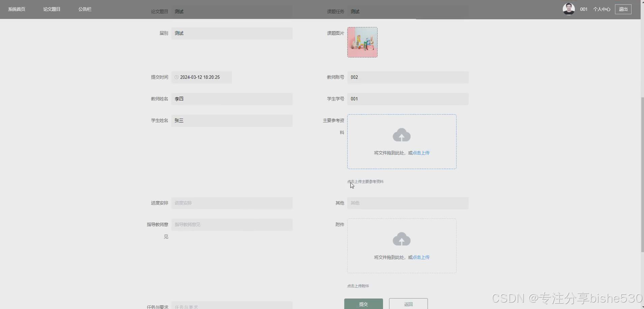Viewport: 644px width, 309px height.
Task: Click the cloud upload icon for 主要参考资料
Action: [x=401, y=135]
